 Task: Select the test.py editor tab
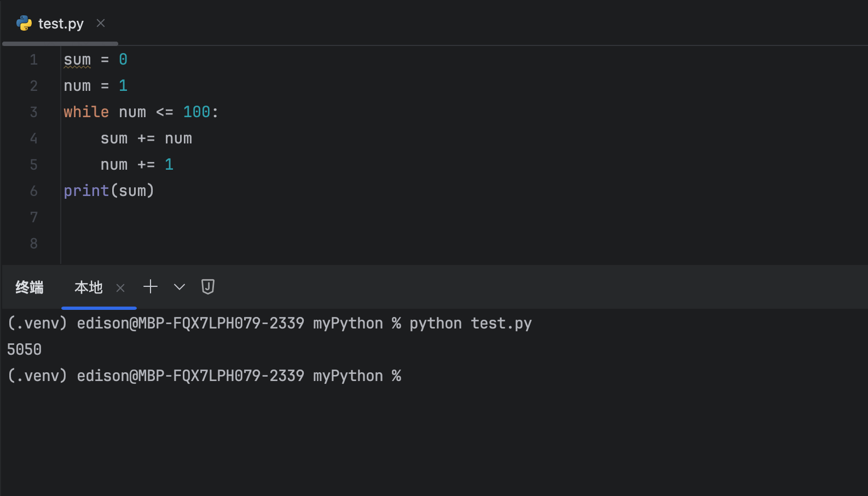[61, 24]
